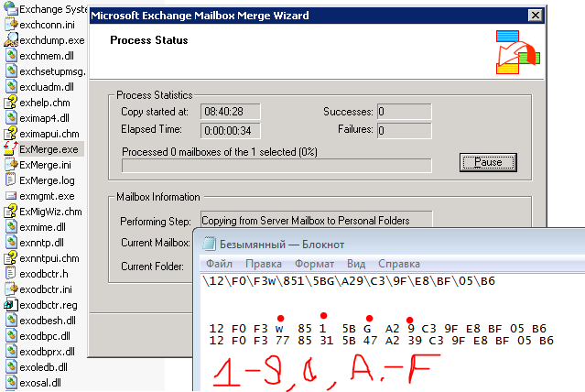Select the ExMigWiz.chm help file icon

(11, 212)
